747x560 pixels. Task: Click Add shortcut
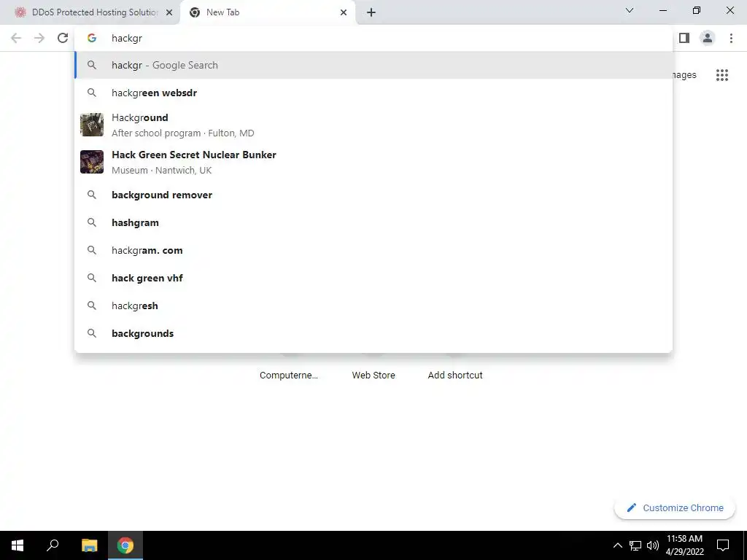[455, 376]
